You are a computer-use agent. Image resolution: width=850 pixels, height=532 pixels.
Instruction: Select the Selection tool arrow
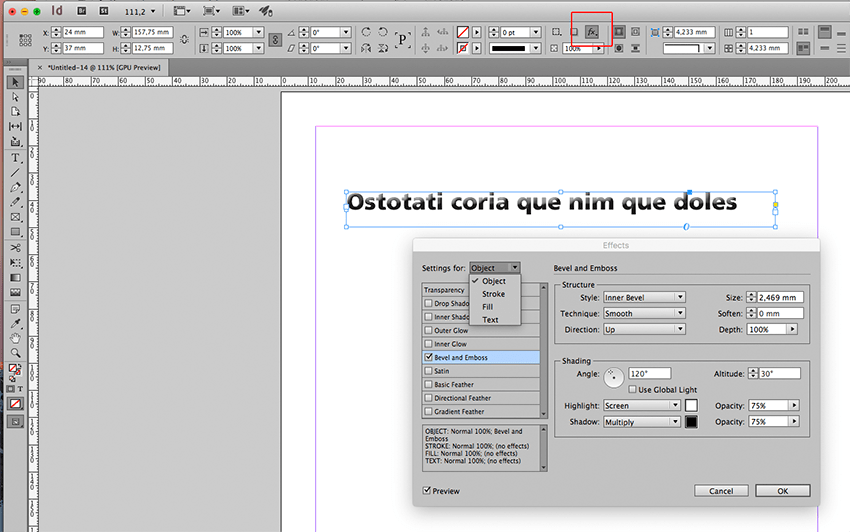click(x=15, y=82)
